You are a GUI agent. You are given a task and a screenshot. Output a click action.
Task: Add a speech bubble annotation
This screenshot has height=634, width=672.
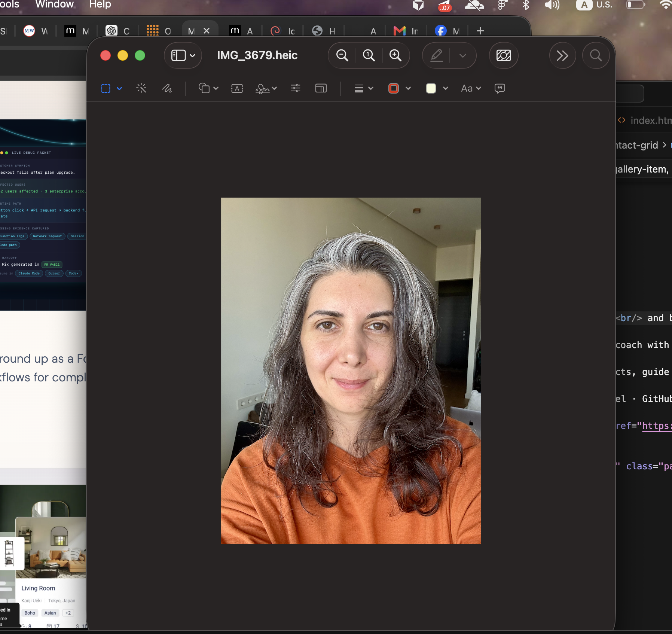[x=500, y=88]
